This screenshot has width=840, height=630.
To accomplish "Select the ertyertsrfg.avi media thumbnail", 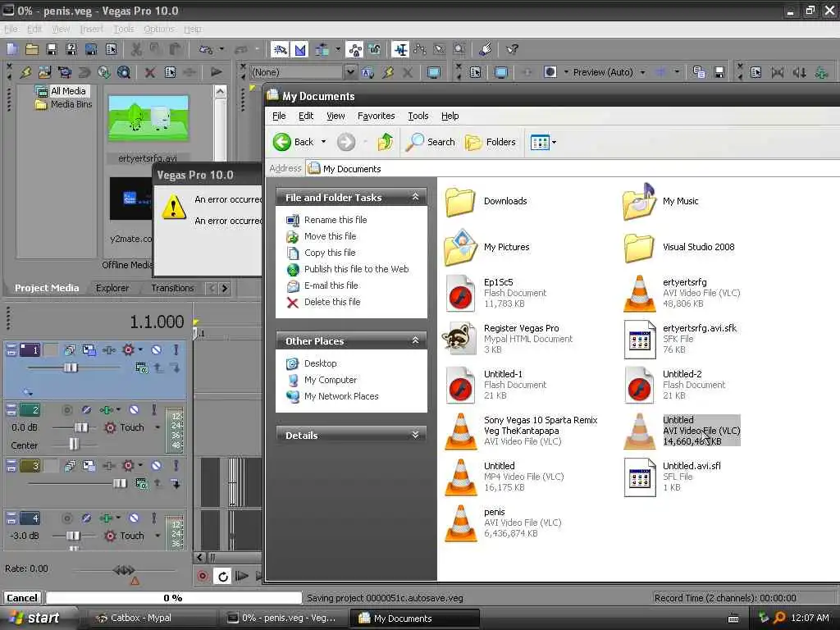I will point(148,118).
